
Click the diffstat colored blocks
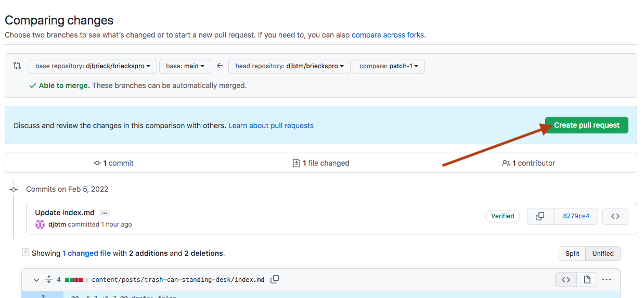76,280
